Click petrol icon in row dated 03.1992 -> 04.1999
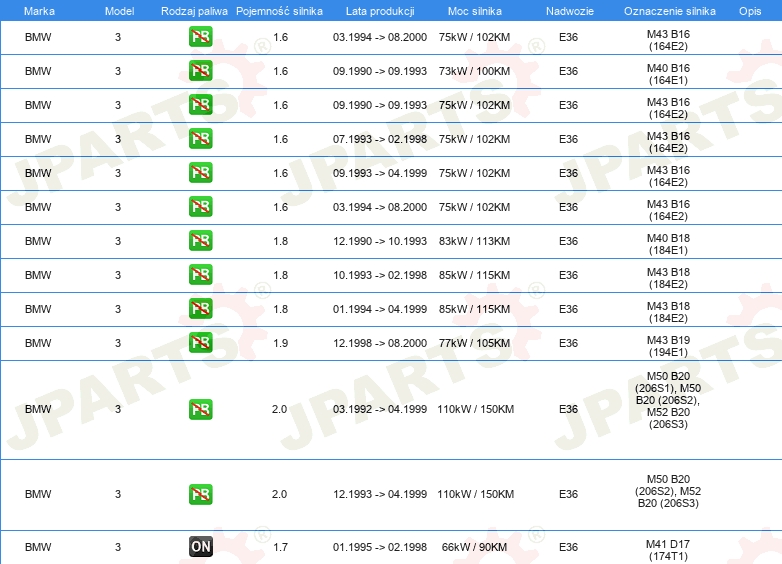The height and width of the screenshot is (564, 782). click(200, 409)
